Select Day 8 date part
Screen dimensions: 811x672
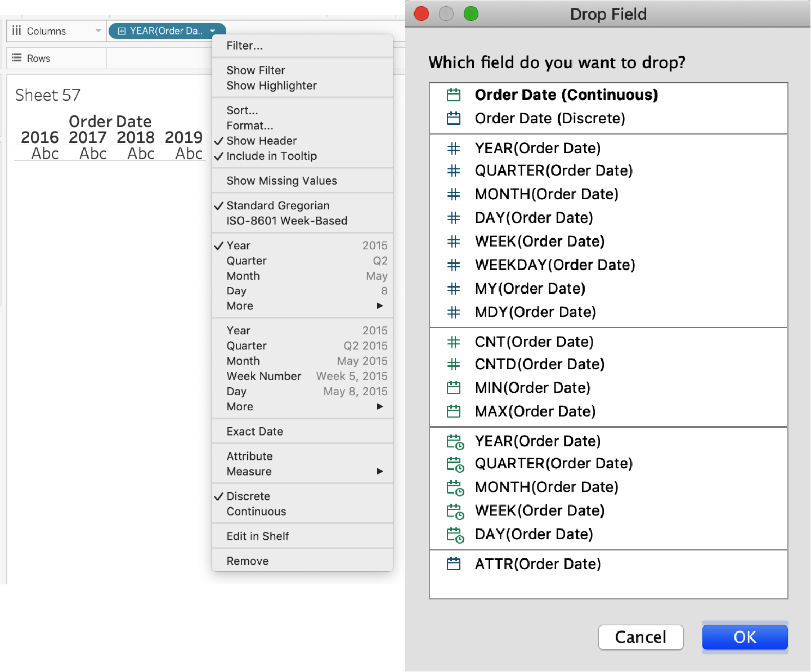[x=302, y=291]
